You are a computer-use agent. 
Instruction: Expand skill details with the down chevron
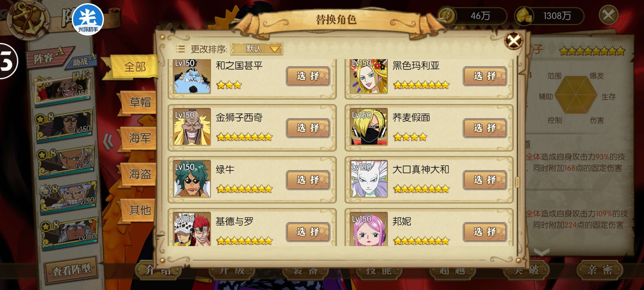pos(541,252)
